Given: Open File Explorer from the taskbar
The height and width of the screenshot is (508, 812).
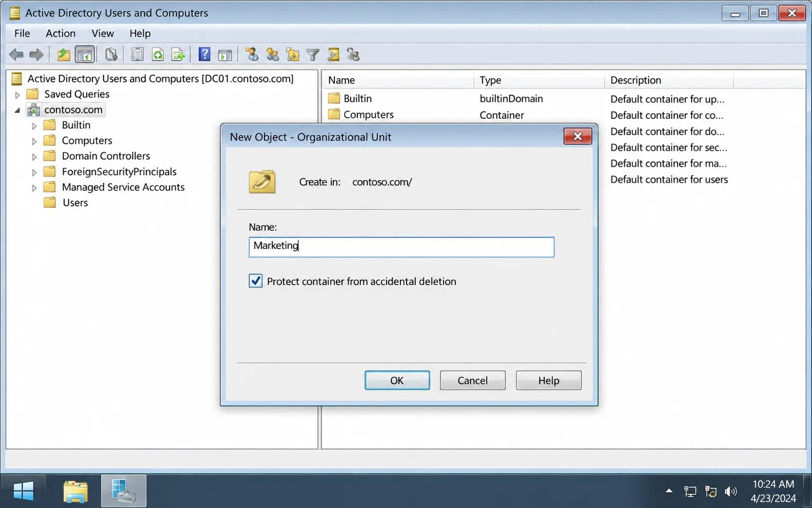Looking at the screenshot, I should [75, 492].
